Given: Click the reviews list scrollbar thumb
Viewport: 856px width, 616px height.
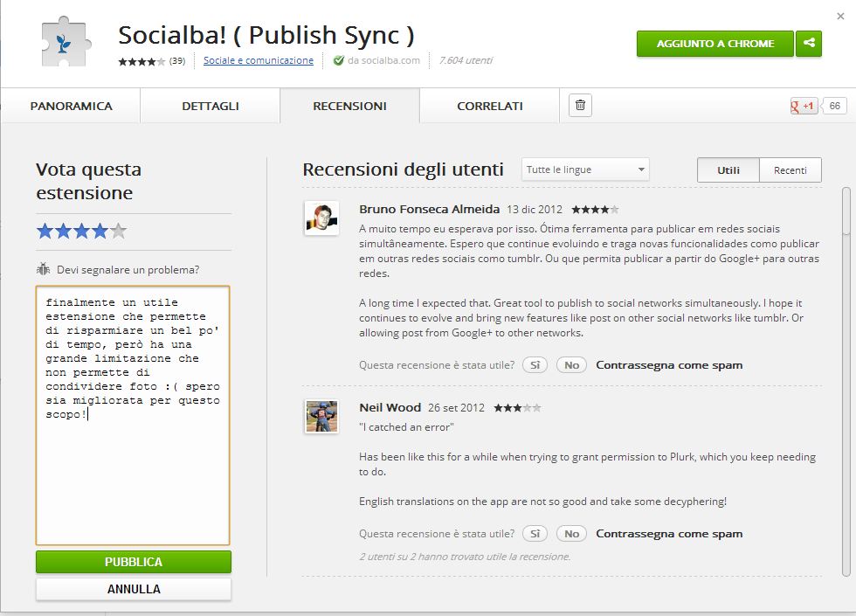Looking at the screenshot, I should pyautogui.click(x=846, y=211).
